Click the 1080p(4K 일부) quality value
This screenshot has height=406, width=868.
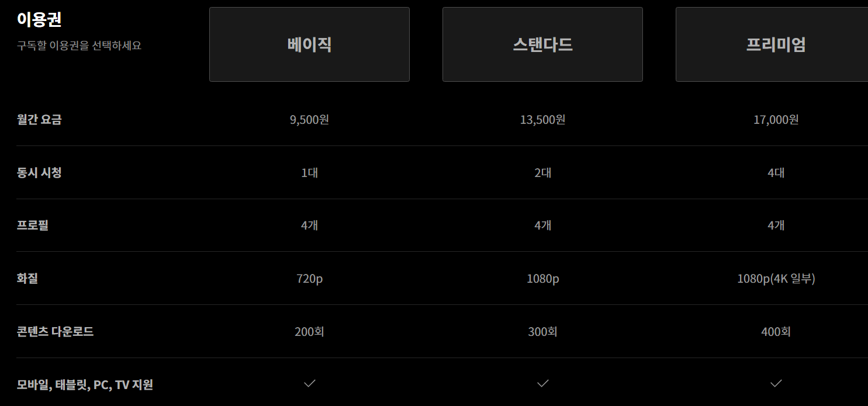click(x=775, y=279)
